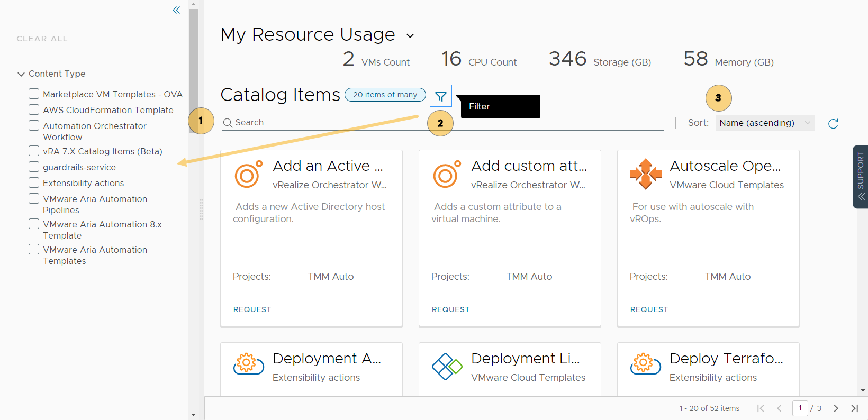868x420 pixels.
Task: Go to the next page of results
Action: pos(836,408)
